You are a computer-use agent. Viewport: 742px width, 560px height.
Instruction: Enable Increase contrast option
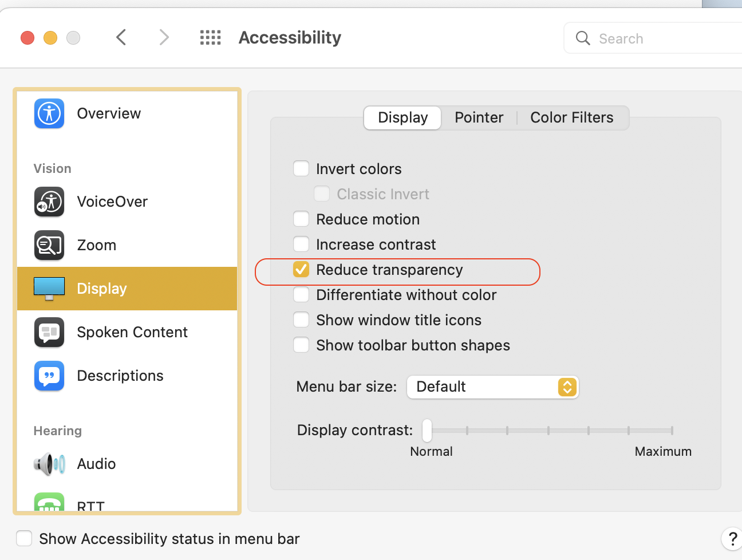coord(301,244)
